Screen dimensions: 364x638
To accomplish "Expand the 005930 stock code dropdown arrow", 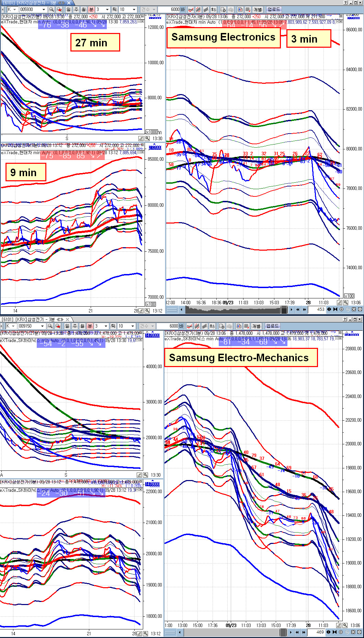I will [44, 10].
